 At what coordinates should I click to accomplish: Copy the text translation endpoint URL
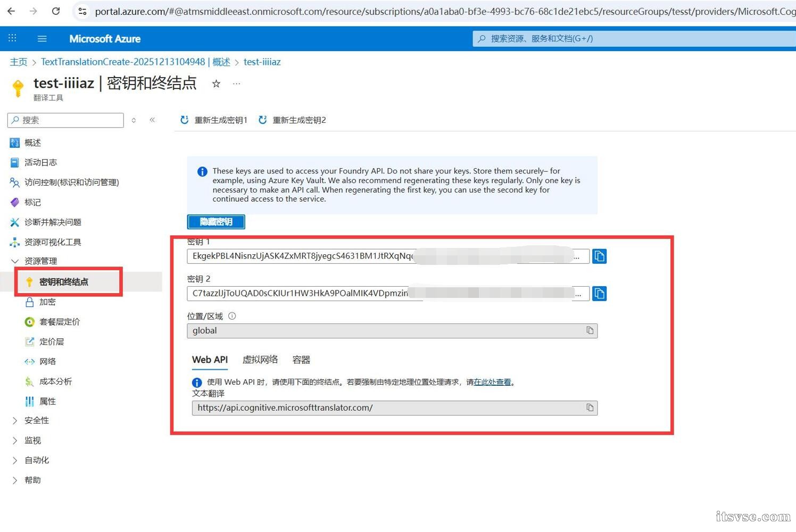click(x=590, y=408)
